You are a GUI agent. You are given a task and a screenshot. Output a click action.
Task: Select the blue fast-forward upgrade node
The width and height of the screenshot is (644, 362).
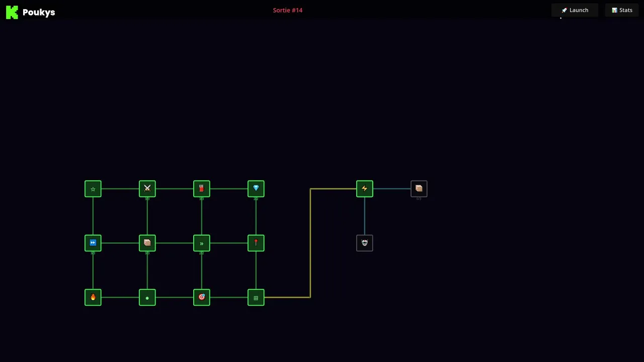tap(93, 243)
